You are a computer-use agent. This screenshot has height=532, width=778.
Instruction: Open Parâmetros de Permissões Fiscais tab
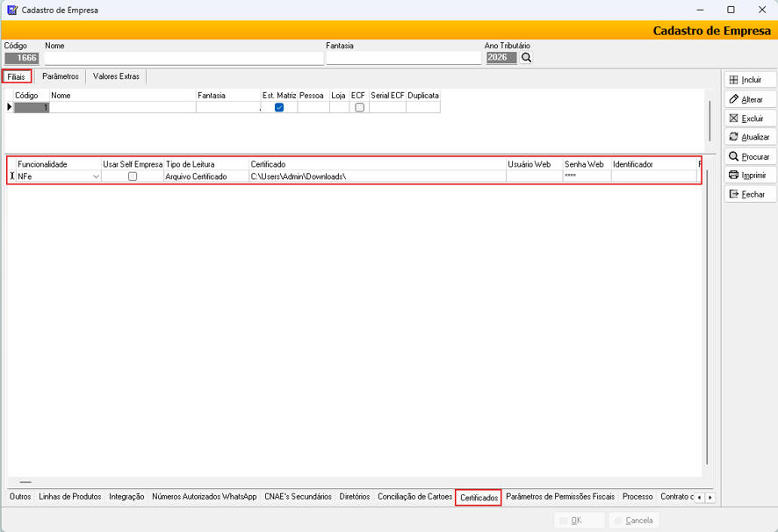click(560, 497)
